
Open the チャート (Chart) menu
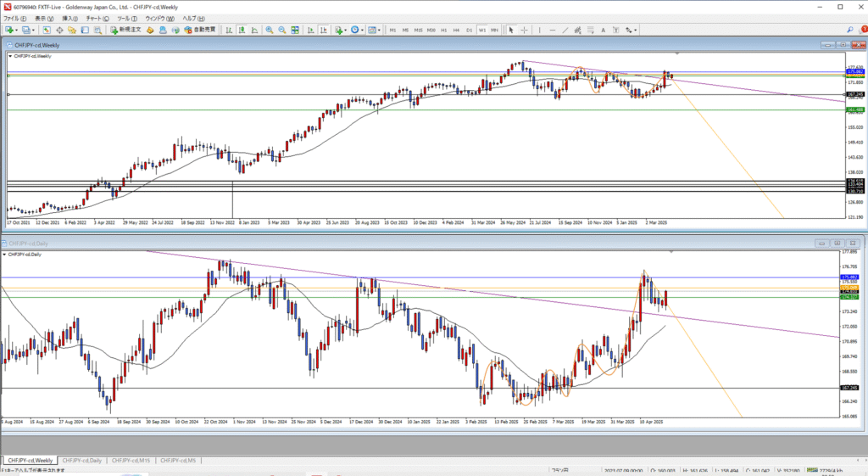pyautogui.click(x=97, y=19)
